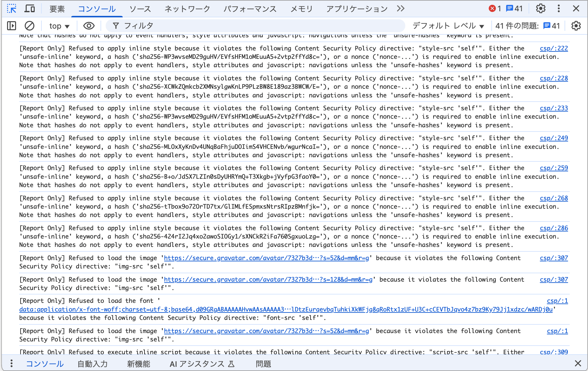Expand the more tabs chevron
This screenshot has height=371, width=588.
(400, 9)
